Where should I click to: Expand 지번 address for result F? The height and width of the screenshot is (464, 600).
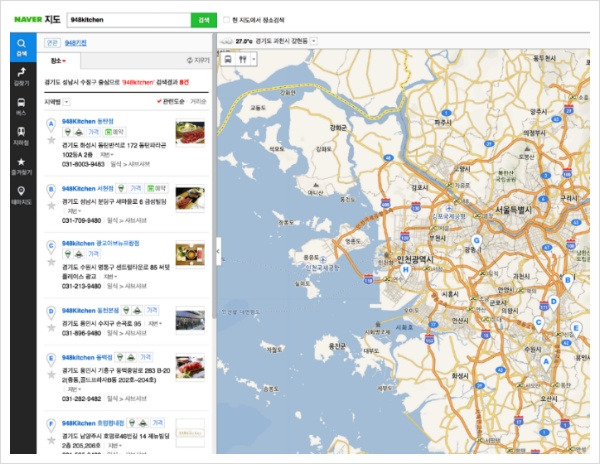[114, 446]
